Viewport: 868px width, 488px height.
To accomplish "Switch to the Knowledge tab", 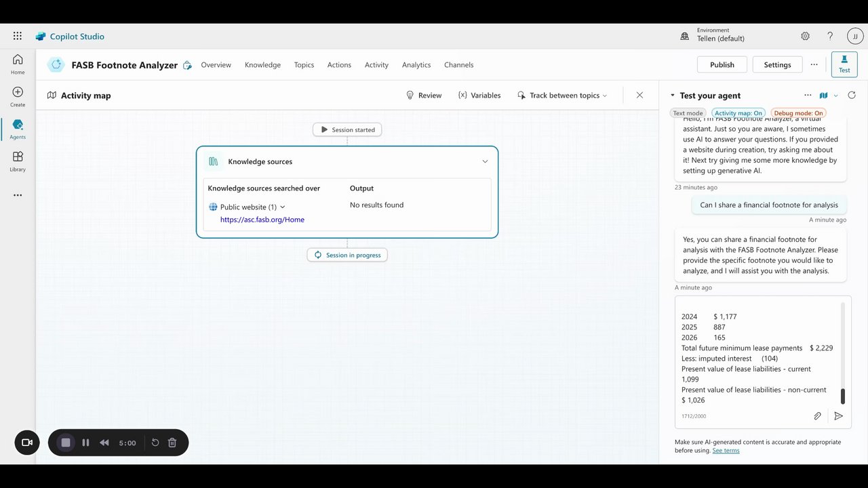I will (x=262, y=65).
